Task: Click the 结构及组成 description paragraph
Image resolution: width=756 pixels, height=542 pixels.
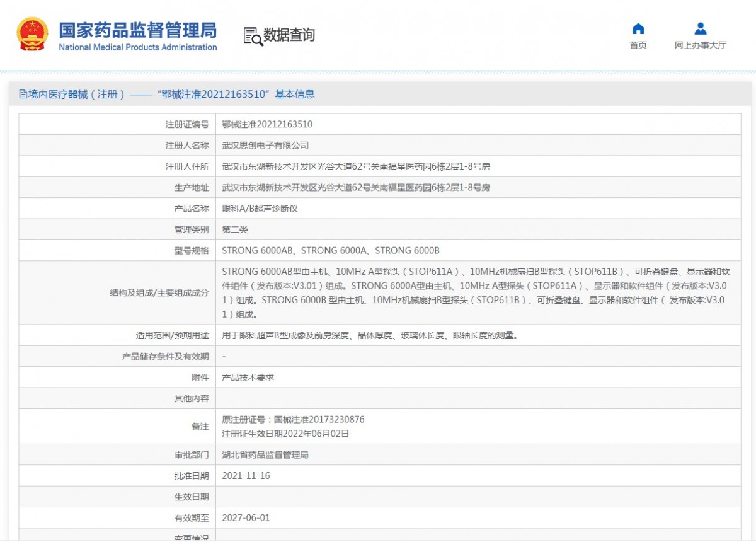Action: click(477, 293)
